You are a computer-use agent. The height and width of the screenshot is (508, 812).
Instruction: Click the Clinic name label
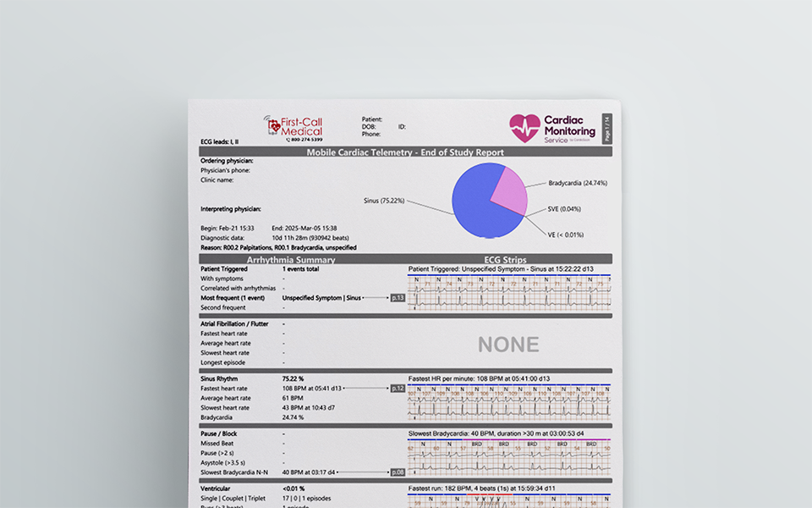[217, 179]
